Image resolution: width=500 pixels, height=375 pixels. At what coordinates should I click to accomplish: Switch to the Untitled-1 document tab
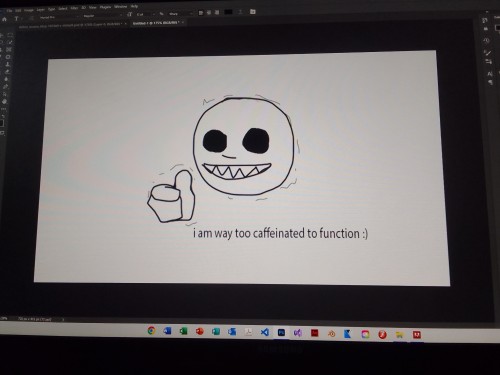(x=156, y=23)
